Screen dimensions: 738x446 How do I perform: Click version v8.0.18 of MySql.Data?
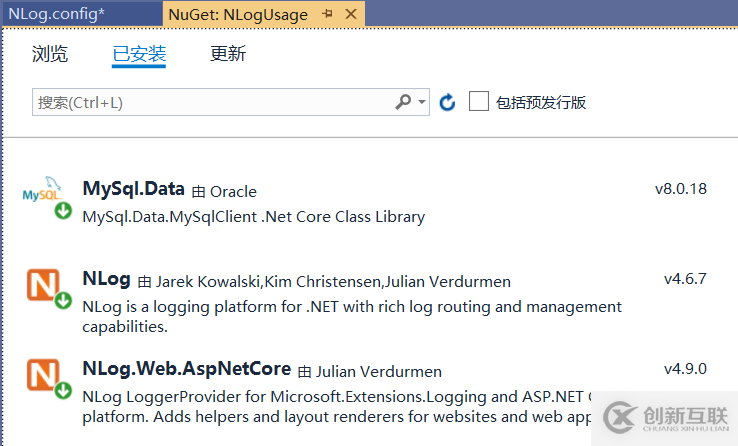[x=681, y=189]
